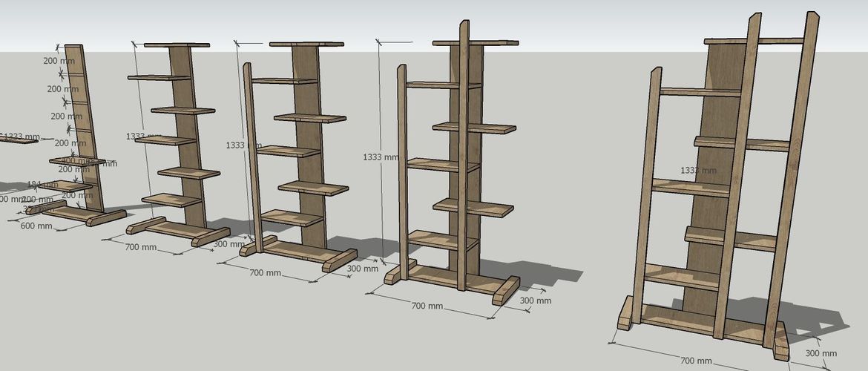This screenshot has width=868, height=371.
Task: Select the top shelf of third unit
Action: tap(306, 45)
